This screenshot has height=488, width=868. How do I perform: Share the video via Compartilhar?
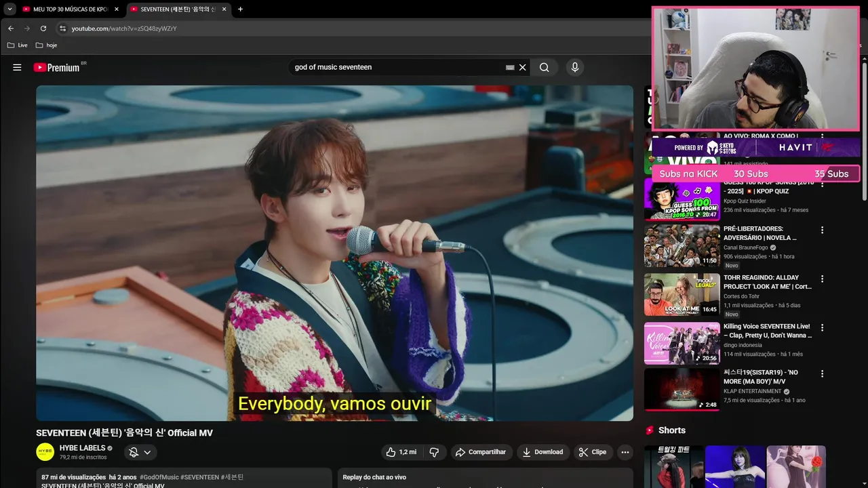tap(481, 452)
